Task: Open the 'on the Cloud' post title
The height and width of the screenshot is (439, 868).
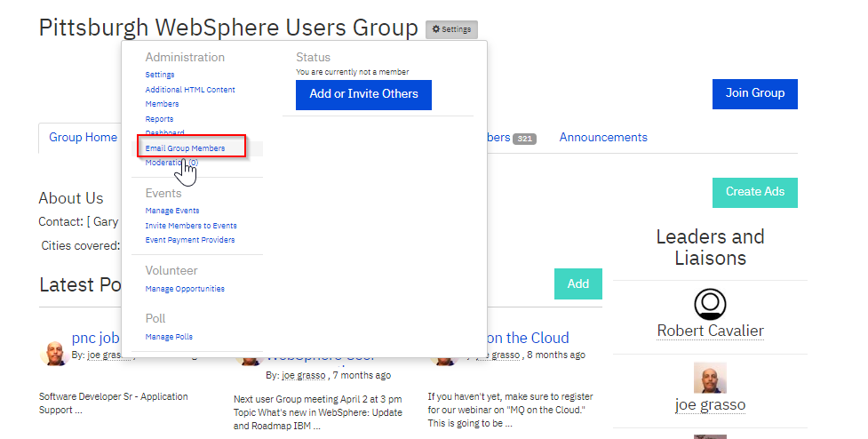Action: tap(528, 338)
